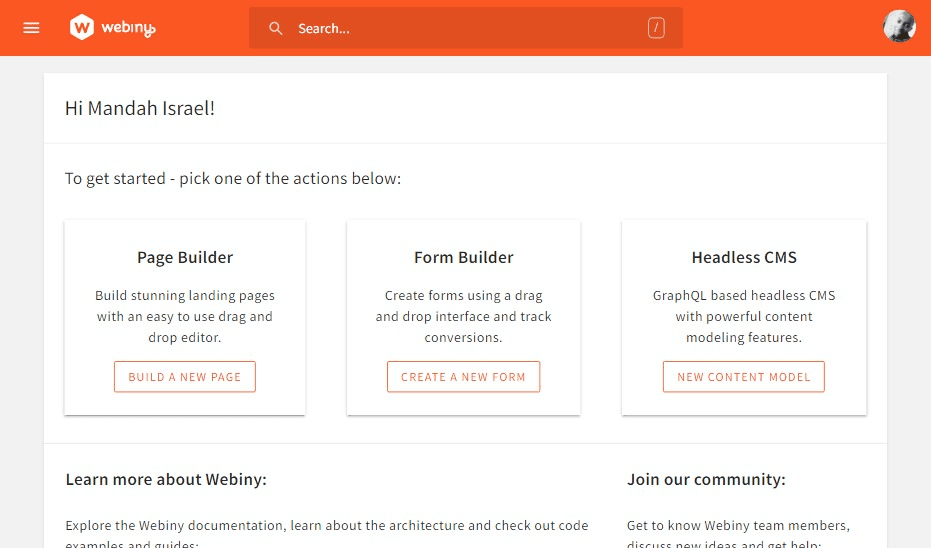The image size is (931, 548).
Task: Click the Headless CMS description text
Action: pyautogui.click(x=744, y=316)
